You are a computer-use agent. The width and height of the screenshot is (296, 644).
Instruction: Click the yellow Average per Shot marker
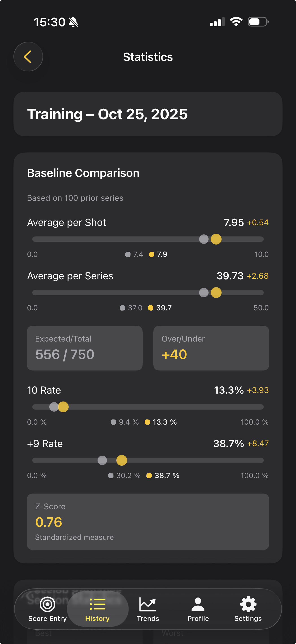[x=216, y=239]
